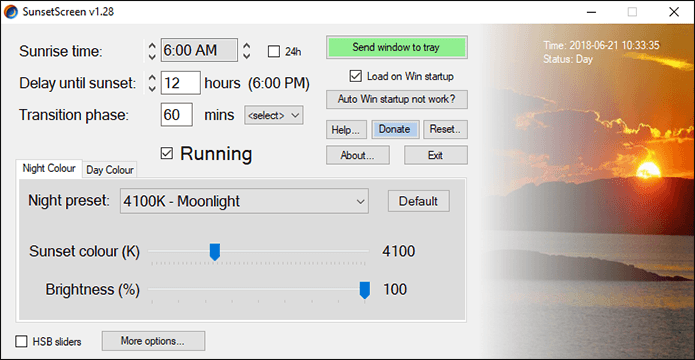This screenshot has height=360, width=695.
Task: Switch to the Day Colour tab
Action: click(x=110, y=170)
